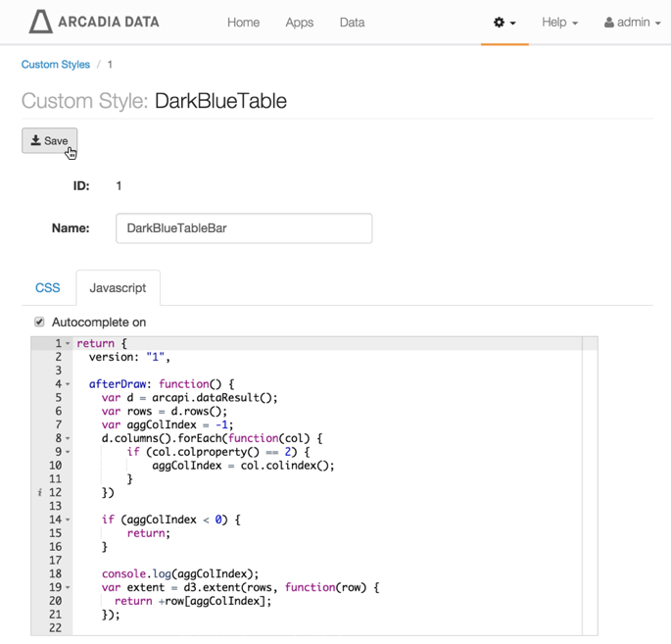
Task: Click the Name input field
Action: coord(244,228)
